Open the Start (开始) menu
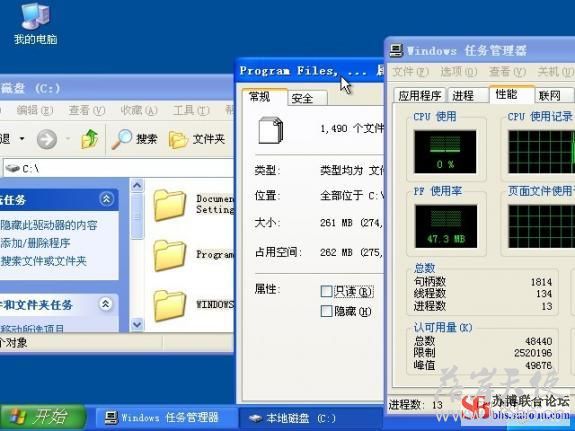Screen dimensions: 575x431 pos(43,417)
